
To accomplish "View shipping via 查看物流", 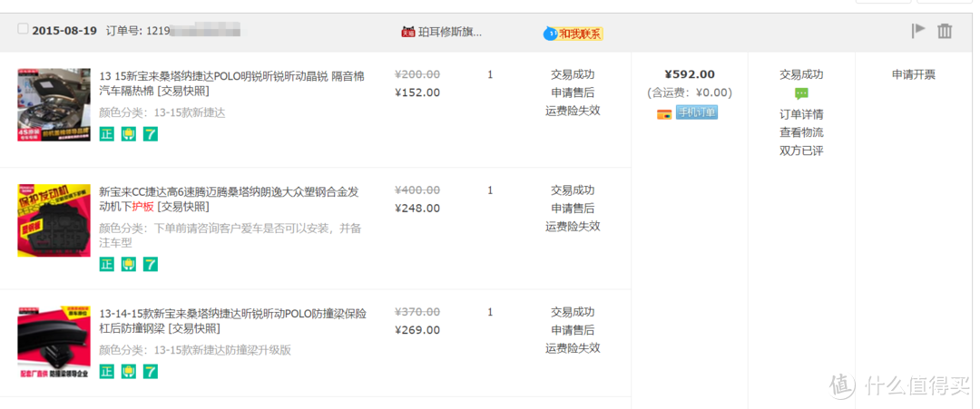I will click(x=801, y=132).
